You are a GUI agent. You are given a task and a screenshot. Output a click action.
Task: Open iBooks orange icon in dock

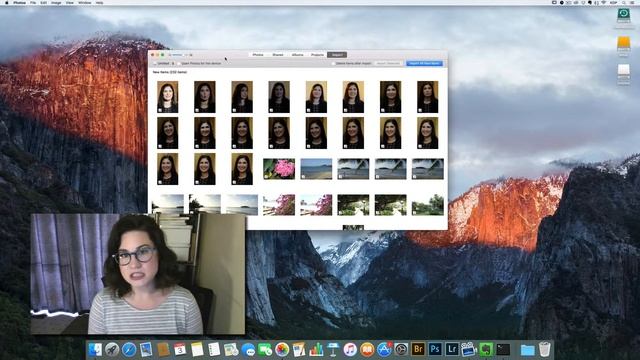(x=367, y=350)
